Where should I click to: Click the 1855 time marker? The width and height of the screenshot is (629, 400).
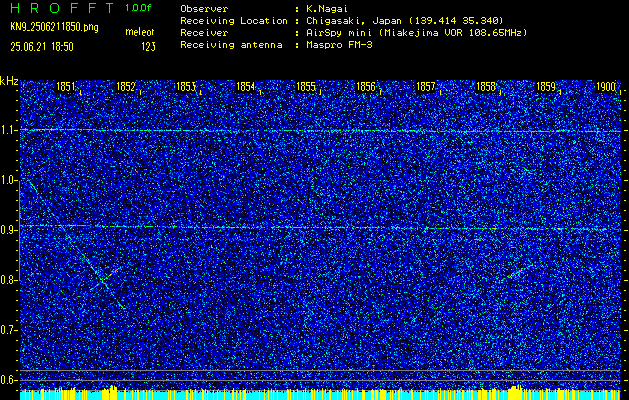[306, 87]
